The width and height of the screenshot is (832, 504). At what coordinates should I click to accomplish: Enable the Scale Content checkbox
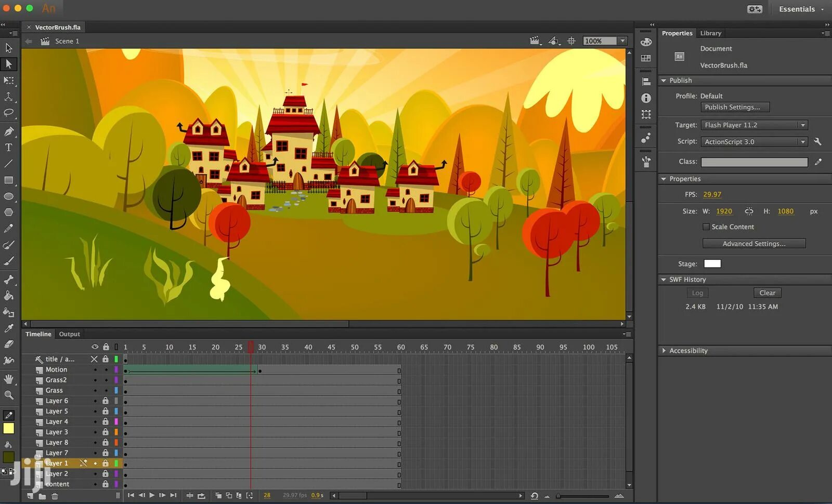click(x=706, y=227)
